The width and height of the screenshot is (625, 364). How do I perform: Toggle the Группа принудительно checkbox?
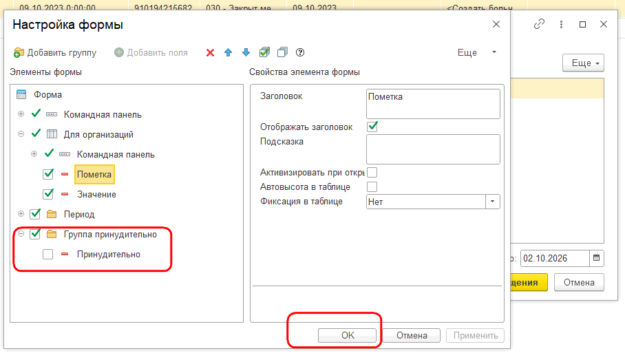35,234
